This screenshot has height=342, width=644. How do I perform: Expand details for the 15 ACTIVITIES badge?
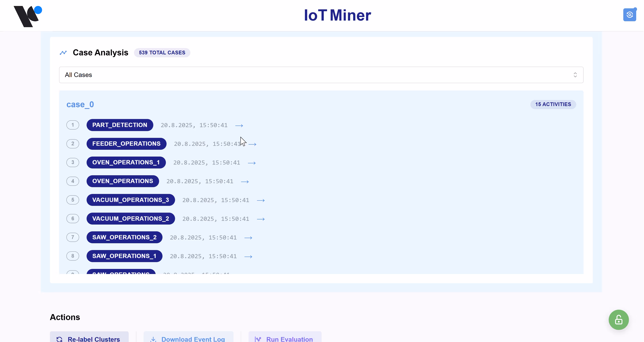click(x=553, y=104)
